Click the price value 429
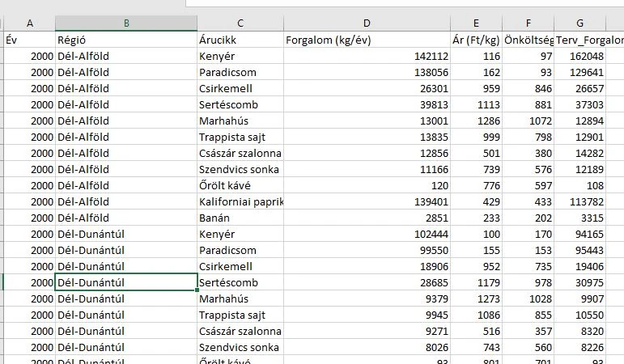624x364 pixels. (477, 201)
